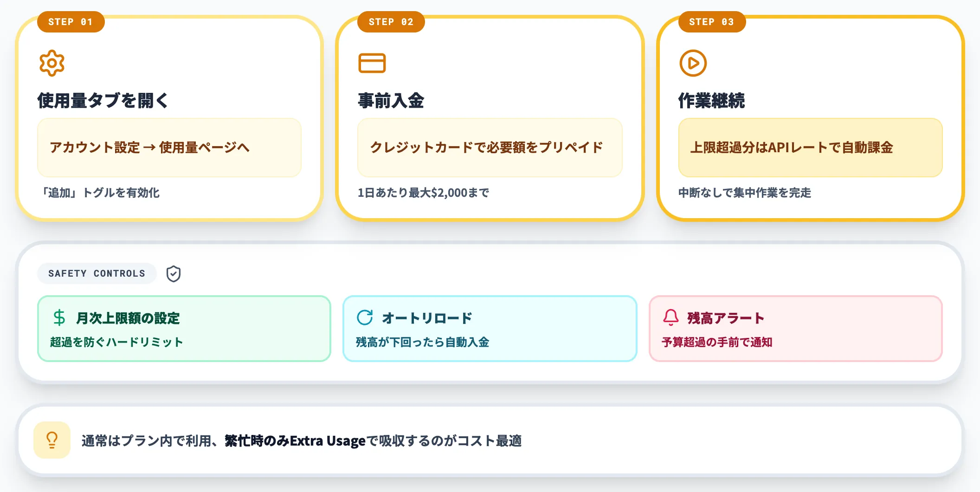This screenshot has height=492, width=980.
Task: Select the 使用量タブを開く heading
Action: [x=103, y=100]
